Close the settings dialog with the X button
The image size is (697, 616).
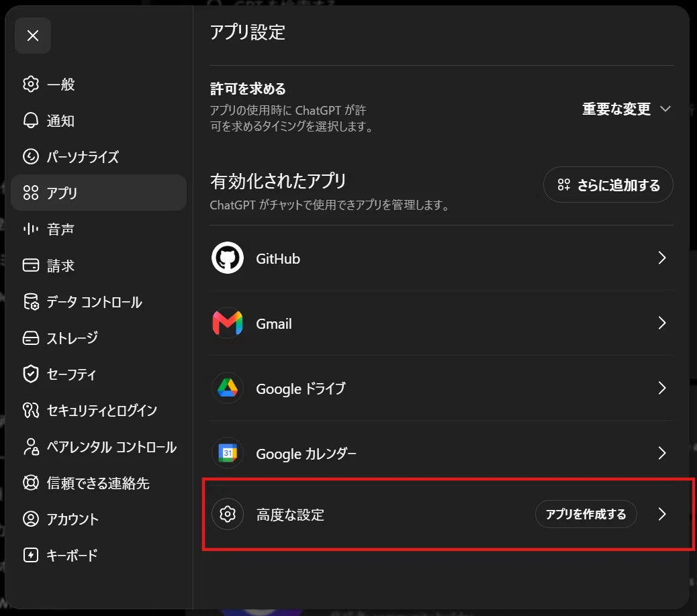point(32,36)
